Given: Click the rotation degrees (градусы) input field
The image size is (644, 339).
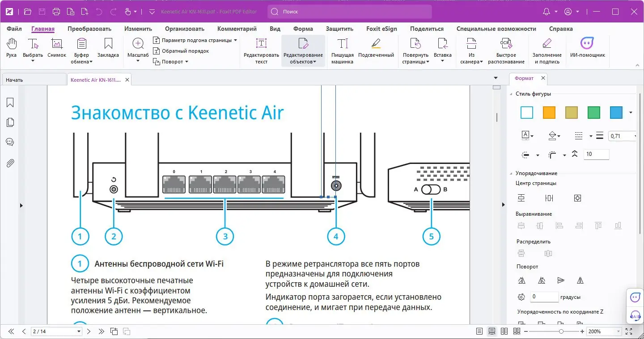Looking at the screenshot, I should tap(544, 297).
